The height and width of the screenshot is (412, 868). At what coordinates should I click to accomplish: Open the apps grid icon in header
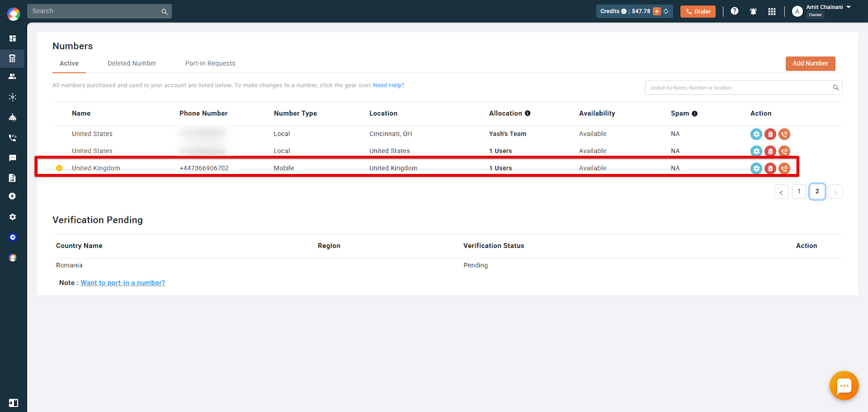point(772,11)
